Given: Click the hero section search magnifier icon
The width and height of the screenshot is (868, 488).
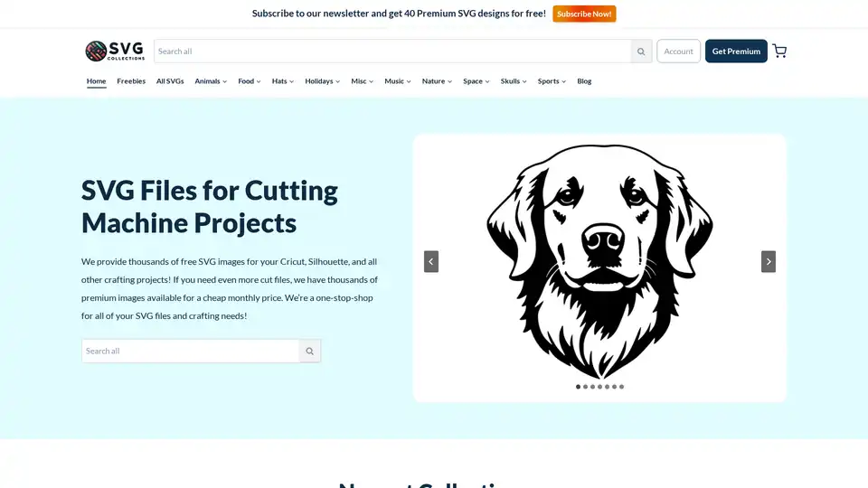Looking at the screenshot, I should click(x=309, y=351).
